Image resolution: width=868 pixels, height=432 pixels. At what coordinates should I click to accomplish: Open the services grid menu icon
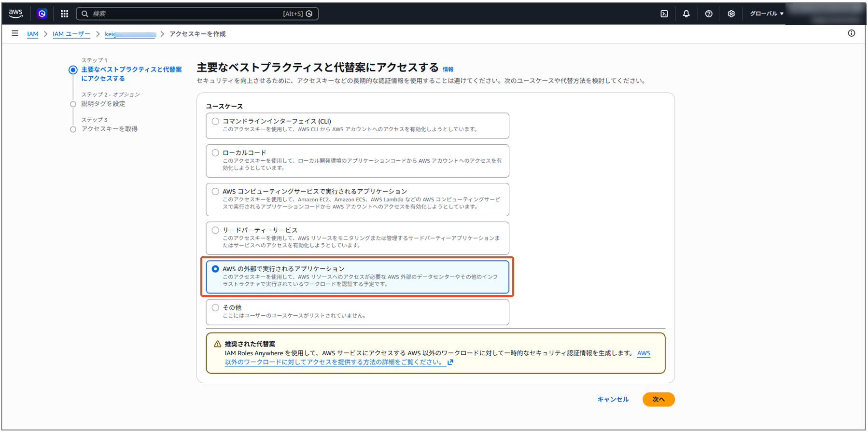tap(64, 14)
